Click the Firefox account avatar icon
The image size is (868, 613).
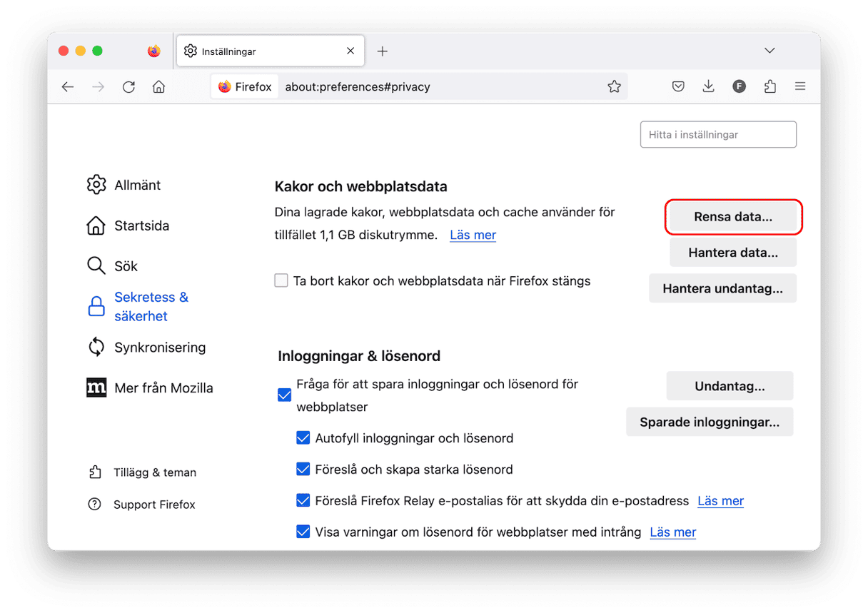739,87
